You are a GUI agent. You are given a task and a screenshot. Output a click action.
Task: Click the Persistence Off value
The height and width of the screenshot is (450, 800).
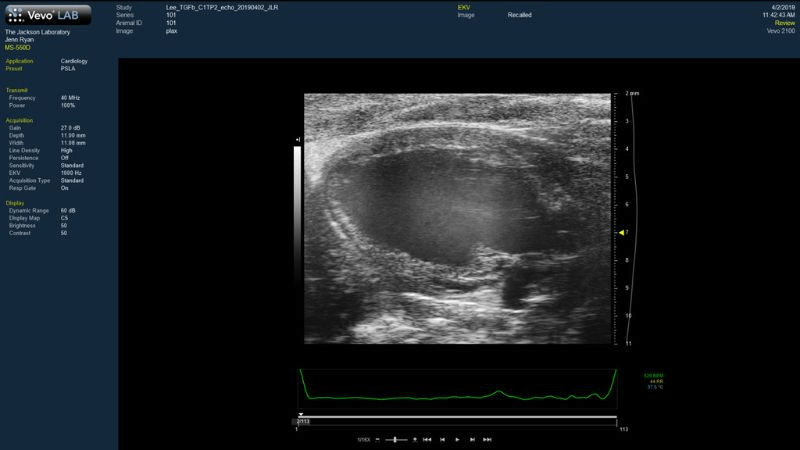pyautogui.click(x=66, y=157)
